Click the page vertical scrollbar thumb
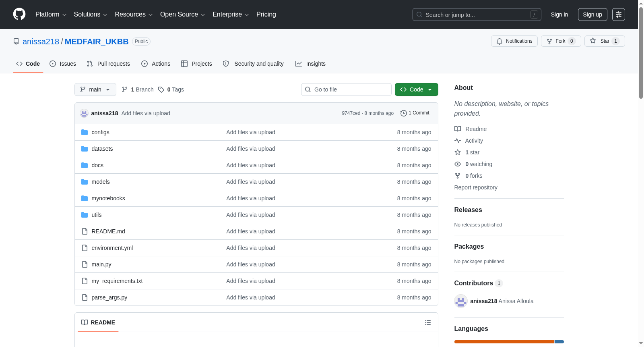 tap(641, 52)
